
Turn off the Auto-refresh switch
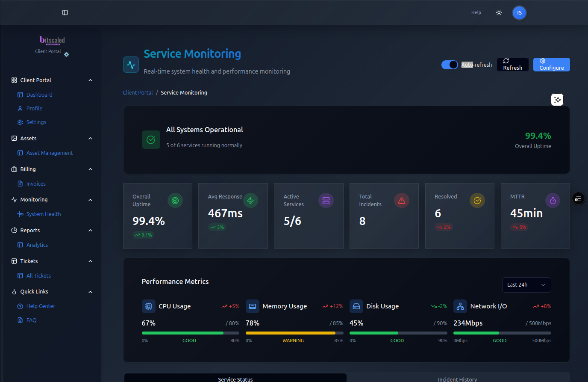pyautogui.click(x=450, y=65)
